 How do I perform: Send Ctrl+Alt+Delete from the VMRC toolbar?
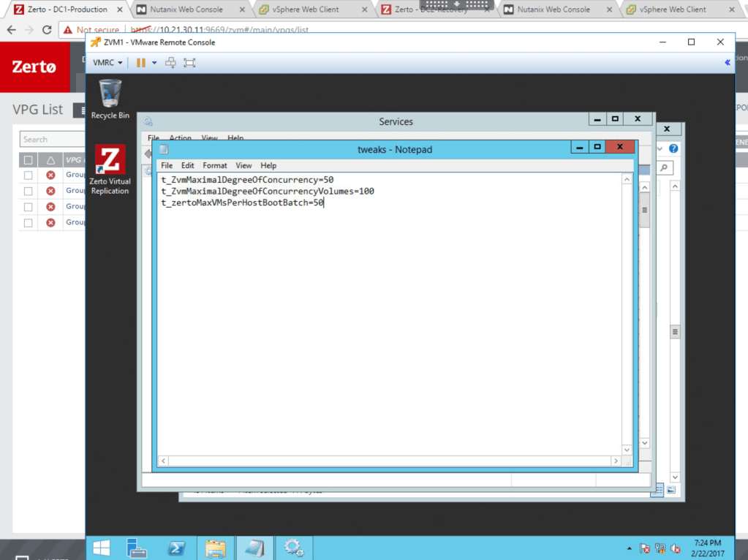[169, 63]
